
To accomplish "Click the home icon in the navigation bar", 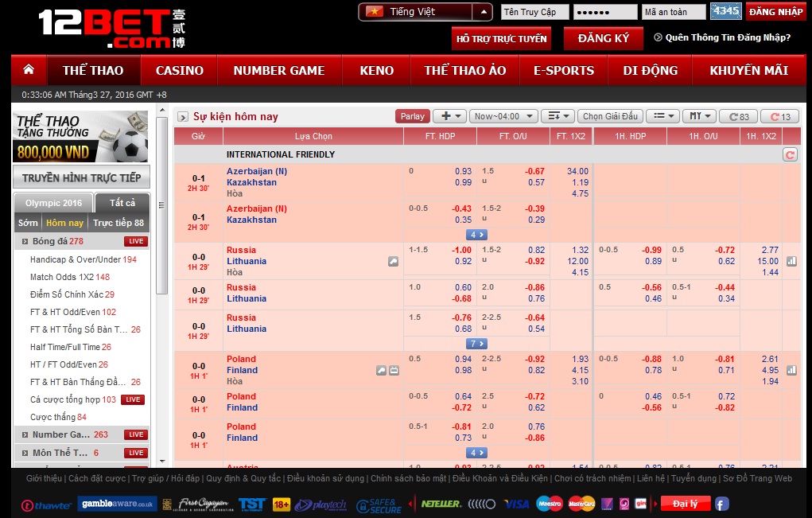I will coord(29,70).
